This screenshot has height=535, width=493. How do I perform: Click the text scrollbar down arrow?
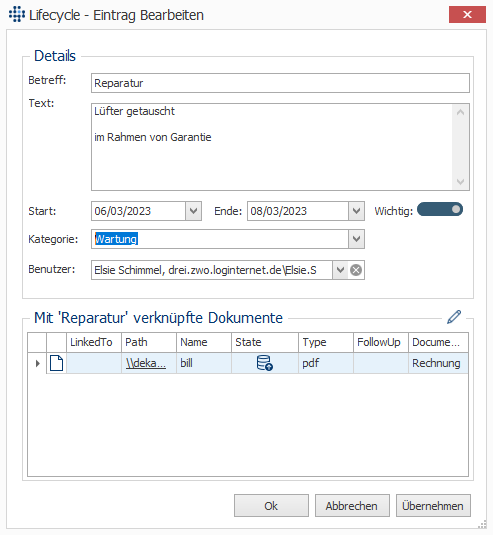point(460,182)
